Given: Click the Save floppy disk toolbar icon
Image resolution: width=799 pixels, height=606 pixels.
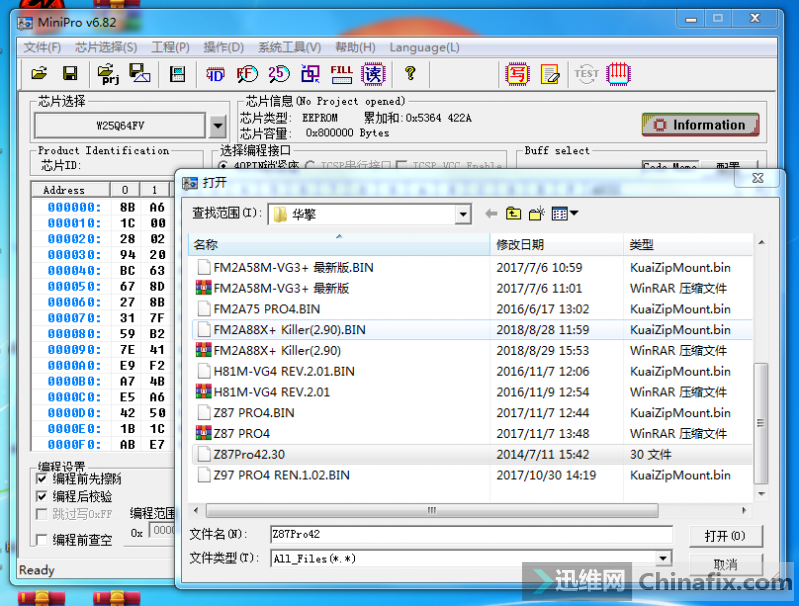Looking at the screenshot, I should [70, 74].
